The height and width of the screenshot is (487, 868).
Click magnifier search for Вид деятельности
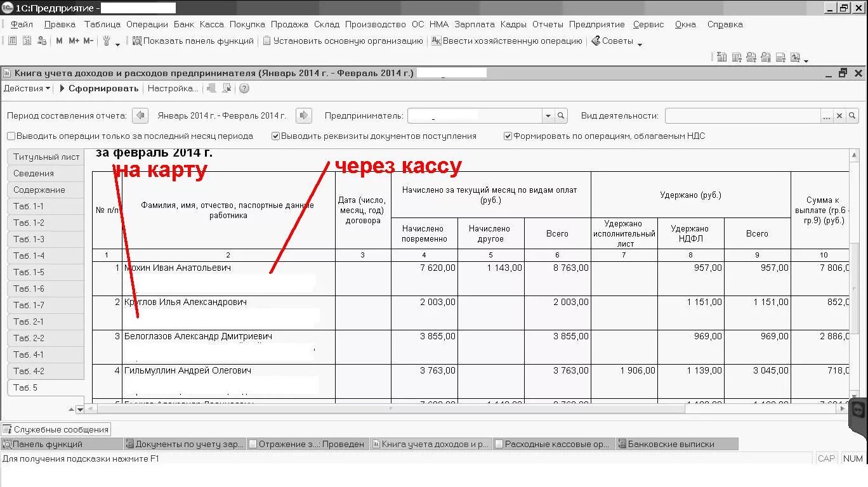pos(852,116)
